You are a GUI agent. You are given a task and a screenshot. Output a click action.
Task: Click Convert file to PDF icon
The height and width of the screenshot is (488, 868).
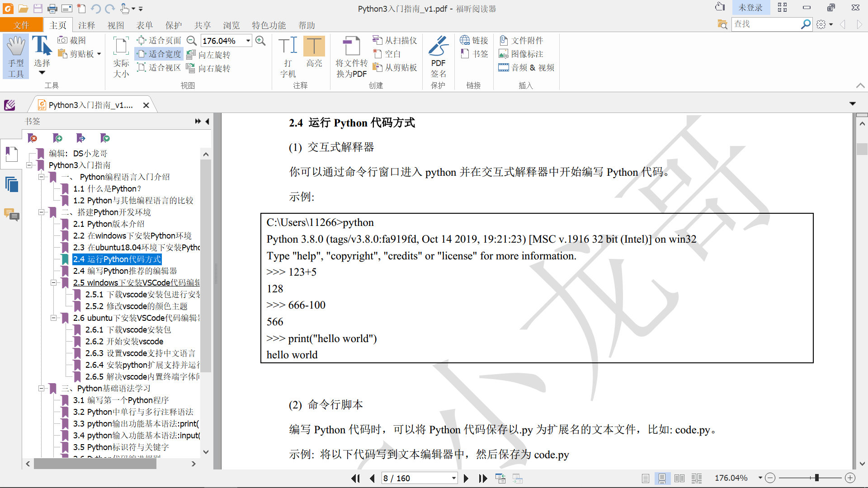(351, 47)
